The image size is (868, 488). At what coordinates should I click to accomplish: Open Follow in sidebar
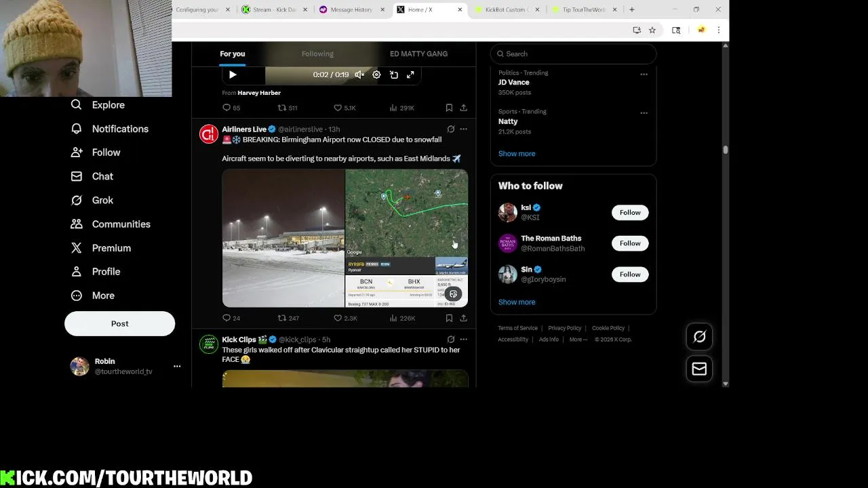(96, 152)
